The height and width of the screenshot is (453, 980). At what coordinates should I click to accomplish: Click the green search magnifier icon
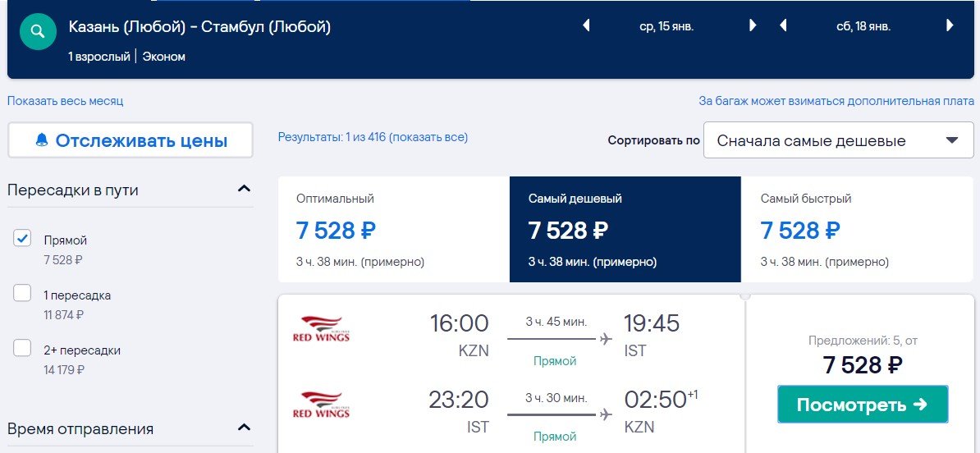(x=38, y=32)
